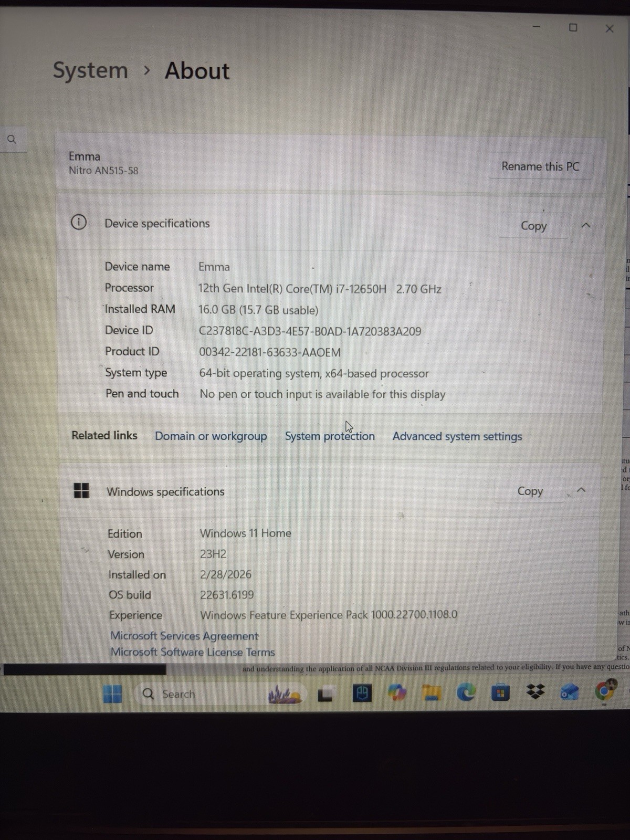Copy the Windows specifications
This screenshot has height=840, width=630.
pos(530,491)
